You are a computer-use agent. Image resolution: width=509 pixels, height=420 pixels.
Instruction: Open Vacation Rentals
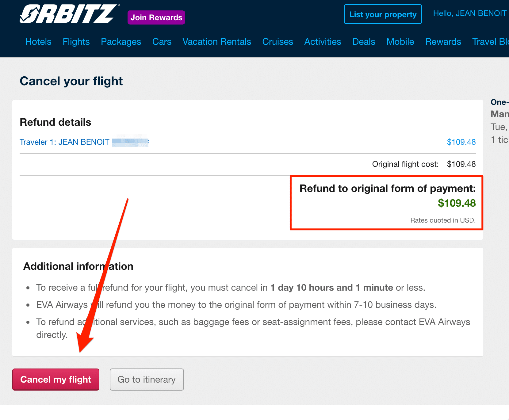point(217,42)
